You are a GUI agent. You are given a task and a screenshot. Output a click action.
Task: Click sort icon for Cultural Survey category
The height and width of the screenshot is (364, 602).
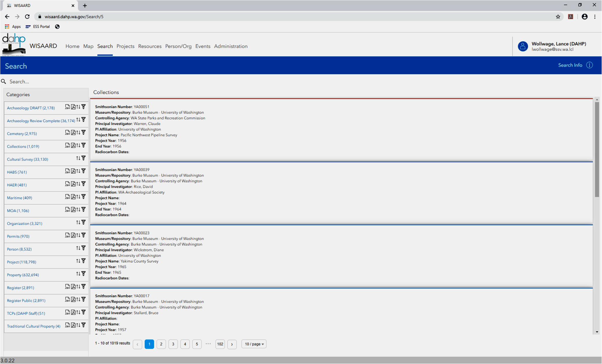[78, 158]
